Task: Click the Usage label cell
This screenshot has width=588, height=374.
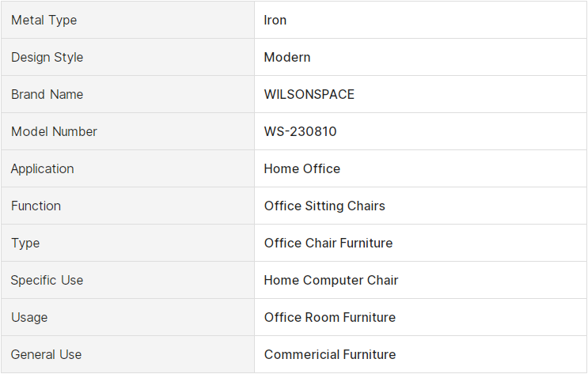Action: [128, 317]
